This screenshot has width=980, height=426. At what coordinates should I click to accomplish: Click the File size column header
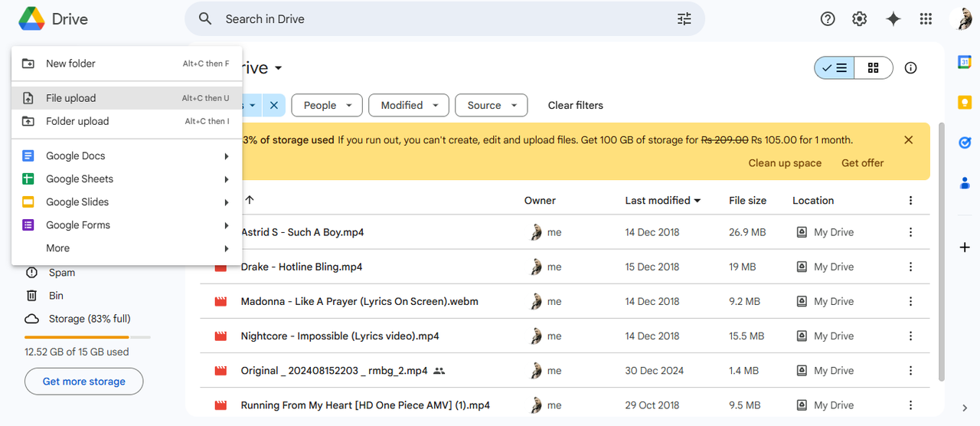747,201
